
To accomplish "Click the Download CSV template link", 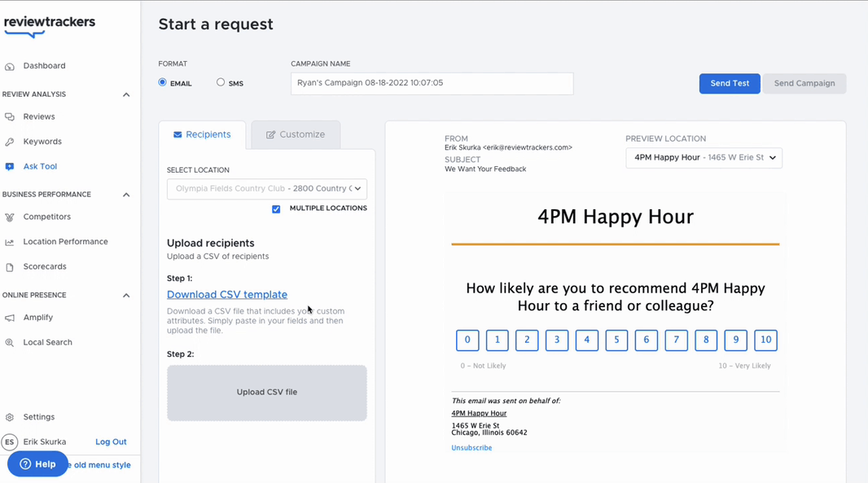I will (x=227, y=295).
